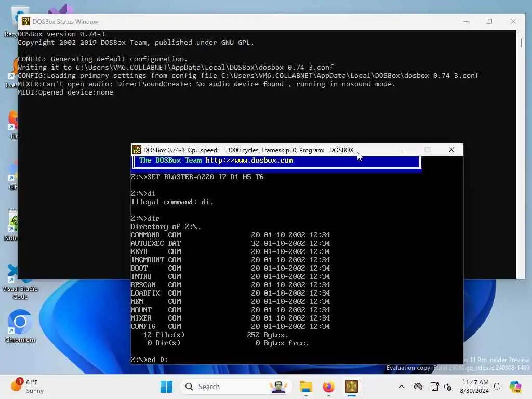Image resolution: width=532 pixels, height=399 pixels.
Task: Open the clock showing 11:47 AM
Action: 475,387
